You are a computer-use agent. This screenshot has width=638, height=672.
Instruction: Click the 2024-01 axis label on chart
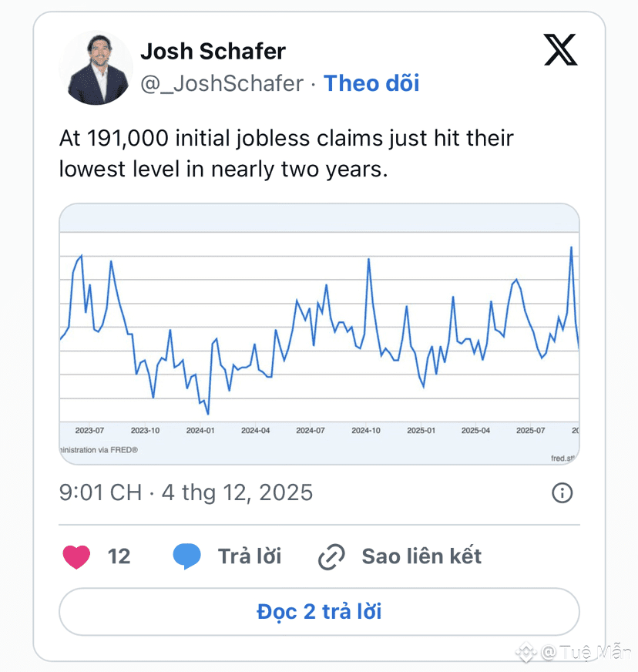[200, 430]
